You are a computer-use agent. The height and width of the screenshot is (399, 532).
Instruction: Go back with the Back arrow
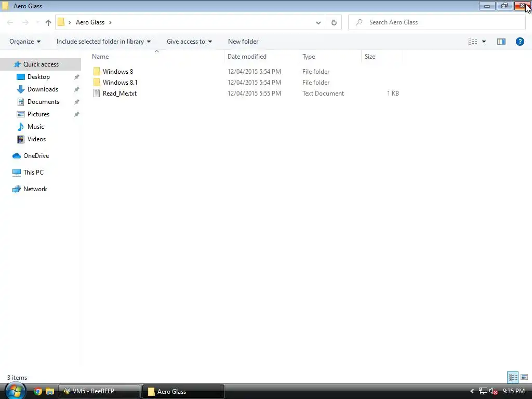coord(10,22)
